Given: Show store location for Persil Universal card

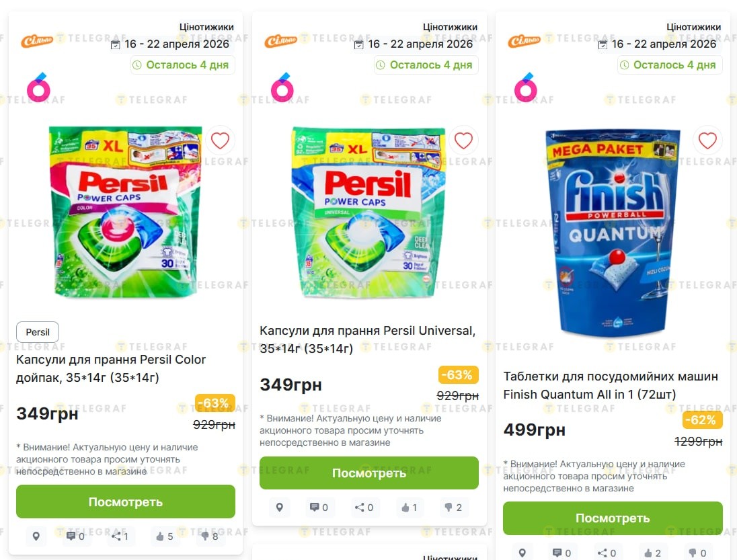Looking at the screenshot, I should click(280, 508).
